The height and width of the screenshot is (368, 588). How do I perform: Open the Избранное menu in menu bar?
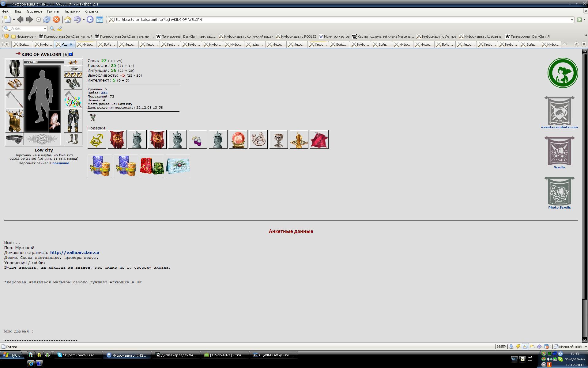pyautogui.click(x=34, y=11)
